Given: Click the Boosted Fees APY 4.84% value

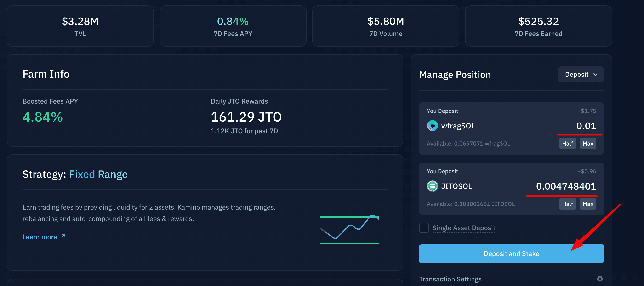Looking at the screenshot, I should click(43, 117).
